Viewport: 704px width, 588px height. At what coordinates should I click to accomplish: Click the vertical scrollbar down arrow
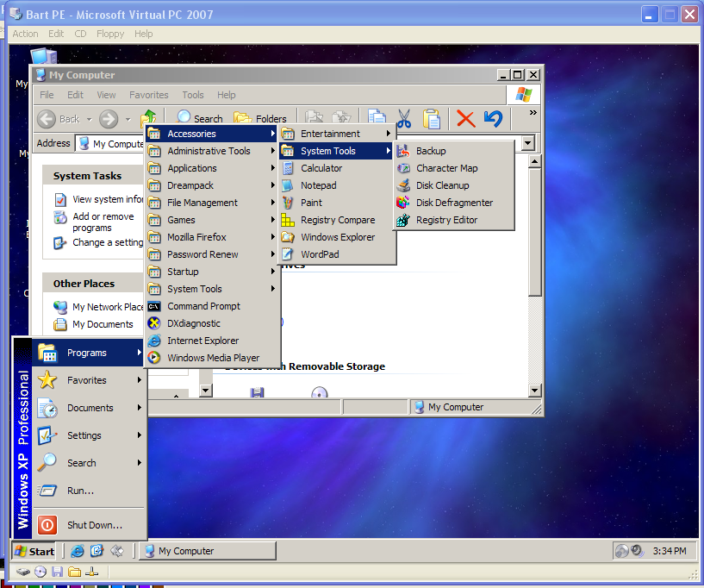[x=534, y=391]
